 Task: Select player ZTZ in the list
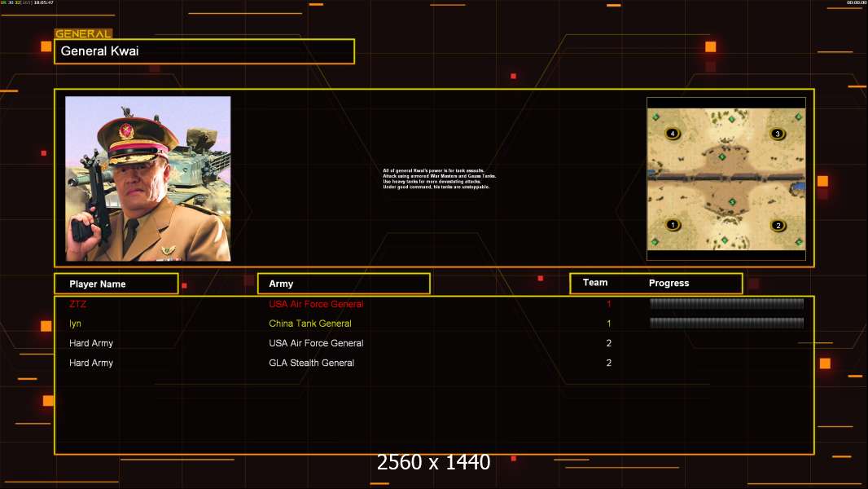click(x=77, y=304)
